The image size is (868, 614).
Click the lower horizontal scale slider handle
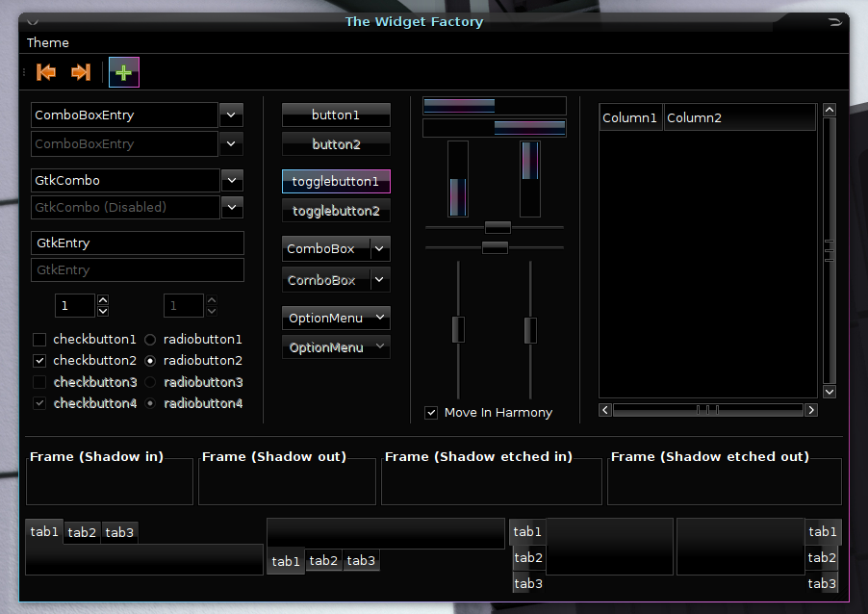(x=495, y=247)
